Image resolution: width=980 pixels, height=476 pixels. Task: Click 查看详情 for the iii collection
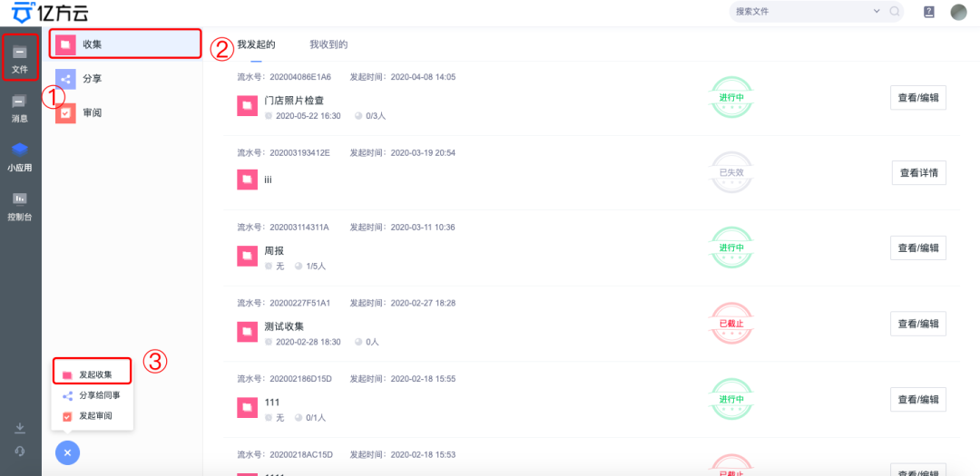pyautogui.click(x=918, y=172)
